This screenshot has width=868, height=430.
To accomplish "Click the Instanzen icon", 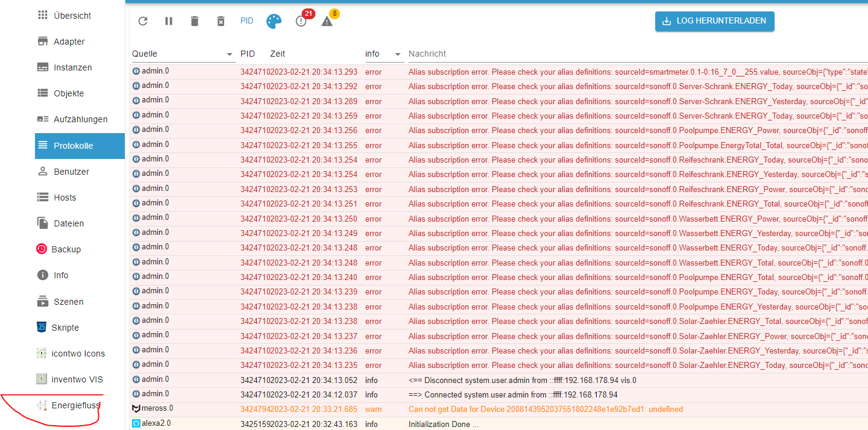I will click(x=43, y=67).
